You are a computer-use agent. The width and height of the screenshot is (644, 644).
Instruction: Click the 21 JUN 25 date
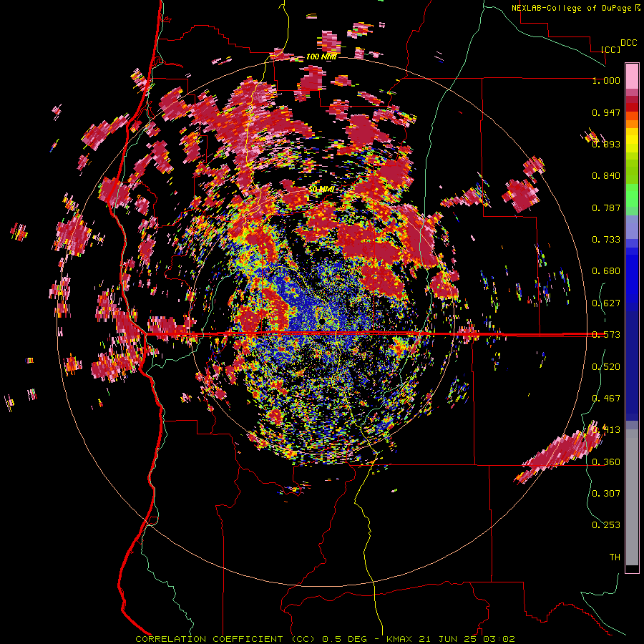(x=448, y=639)
